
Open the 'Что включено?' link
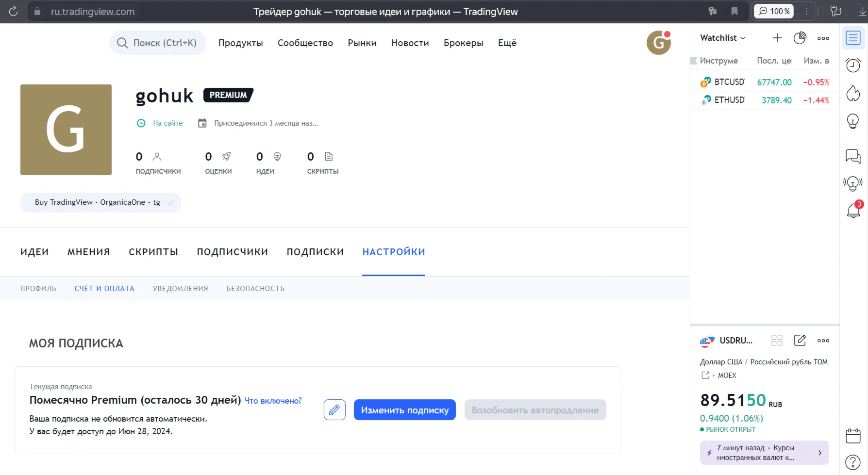click(x=273, y=401)
